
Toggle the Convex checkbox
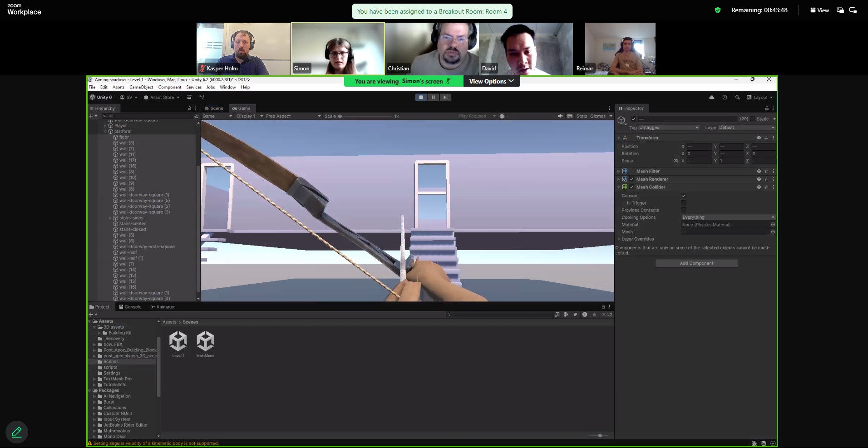pos(684,196)
